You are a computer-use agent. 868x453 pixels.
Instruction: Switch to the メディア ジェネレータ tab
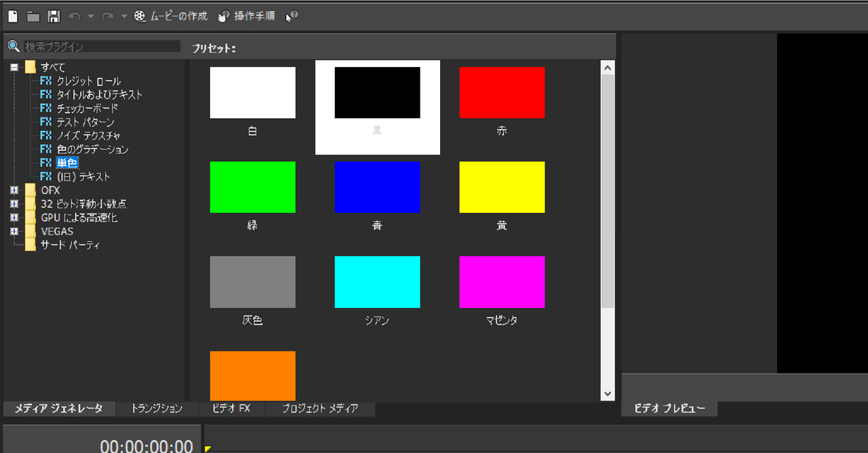click(58, 408)
